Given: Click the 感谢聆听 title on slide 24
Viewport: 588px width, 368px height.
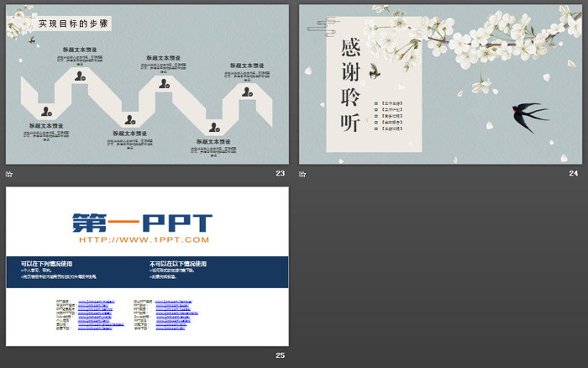Looking at the screenshot, I should [x=350, y=85].
